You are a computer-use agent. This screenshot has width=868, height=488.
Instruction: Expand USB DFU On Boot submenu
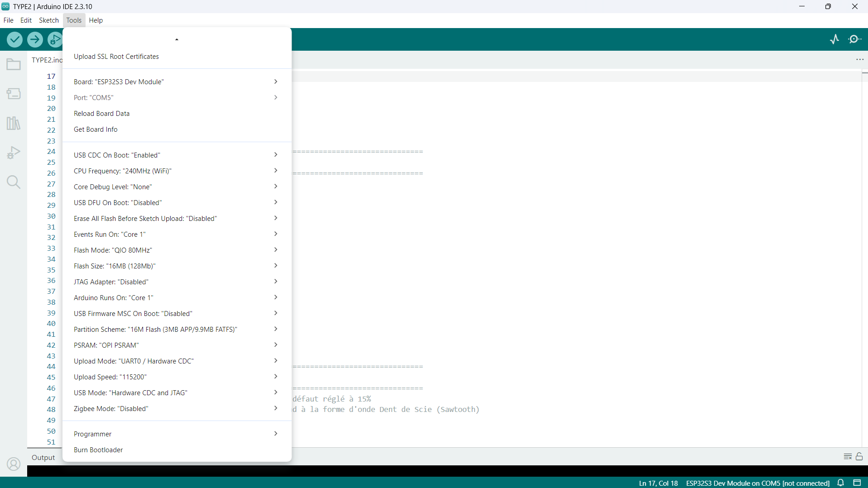point(177,203)
